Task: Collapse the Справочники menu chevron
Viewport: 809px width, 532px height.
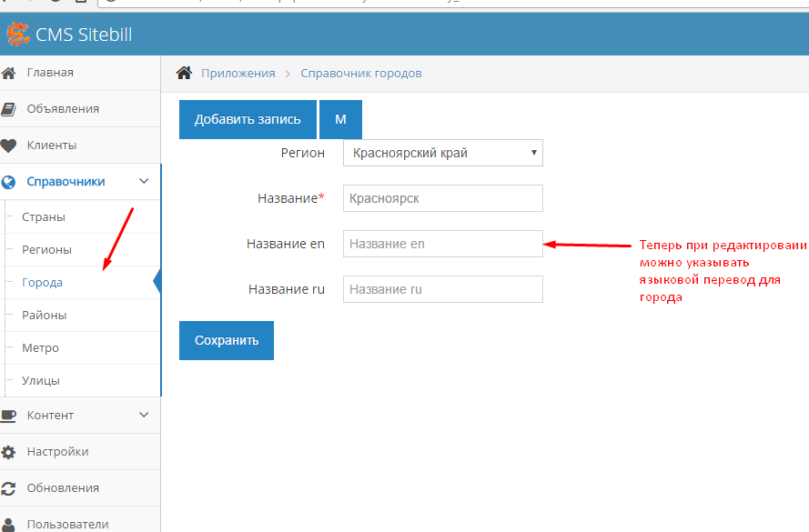Action: tap(144, 182)
